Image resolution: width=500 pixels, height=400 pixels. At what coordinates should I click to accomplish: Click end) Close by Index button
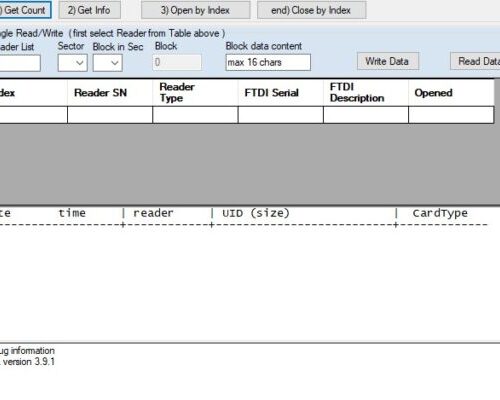pyautogui.click(x=311, y=10)
